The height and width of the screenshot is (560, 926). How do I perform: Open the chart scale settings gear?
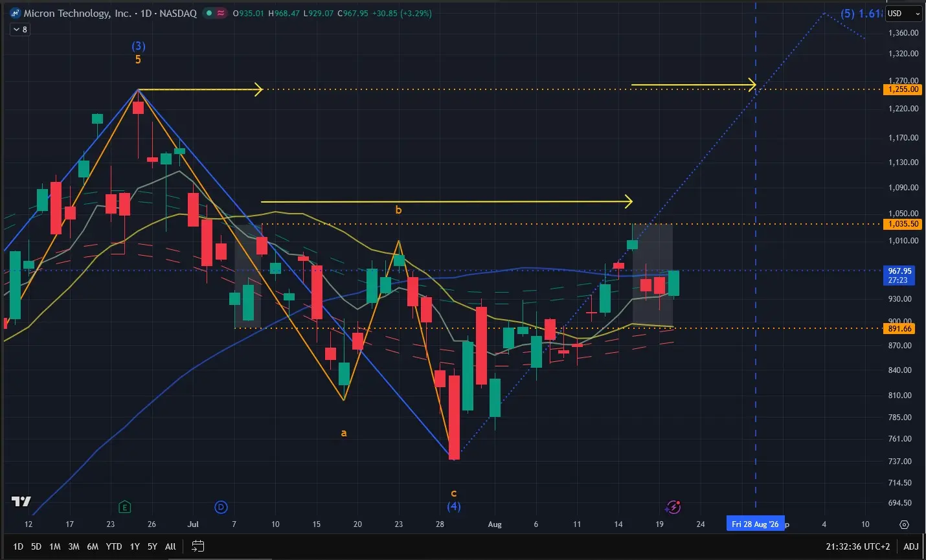tap(904, 524)
